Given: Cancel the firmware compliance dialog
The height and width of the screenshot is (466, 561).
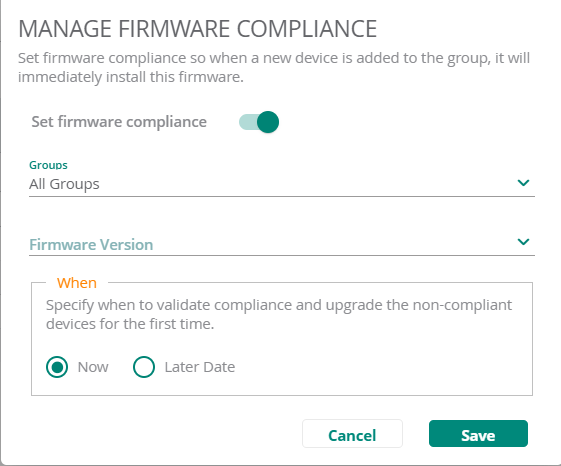Looking at the screenshot, I should point(352,434).
